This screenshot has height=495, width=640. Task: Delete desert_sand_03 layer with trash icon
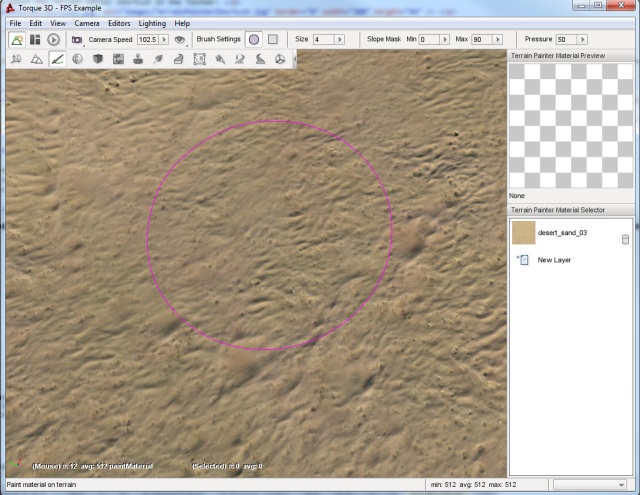point(625,239)
